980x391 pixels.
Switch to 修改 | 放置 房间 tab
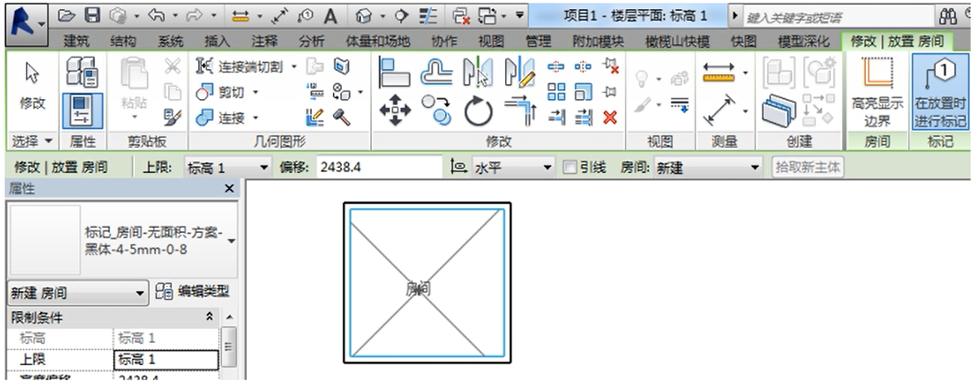point(896,42)
